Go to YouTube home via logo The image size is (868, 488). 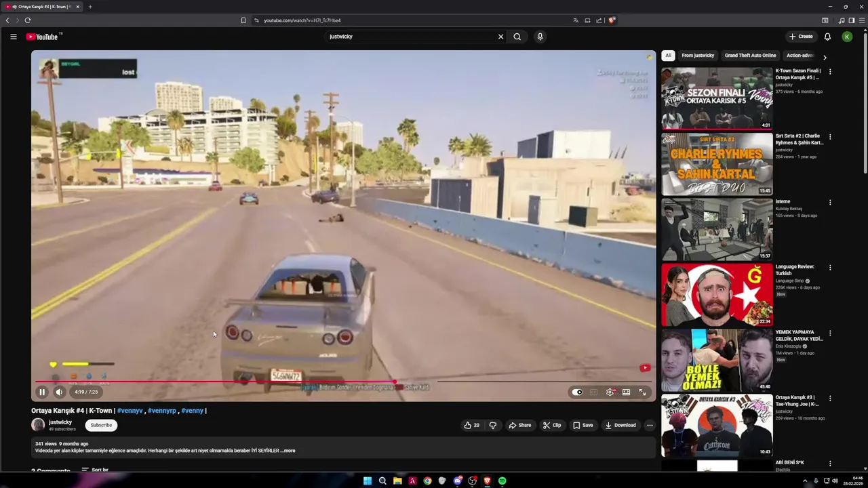[42, 37]
